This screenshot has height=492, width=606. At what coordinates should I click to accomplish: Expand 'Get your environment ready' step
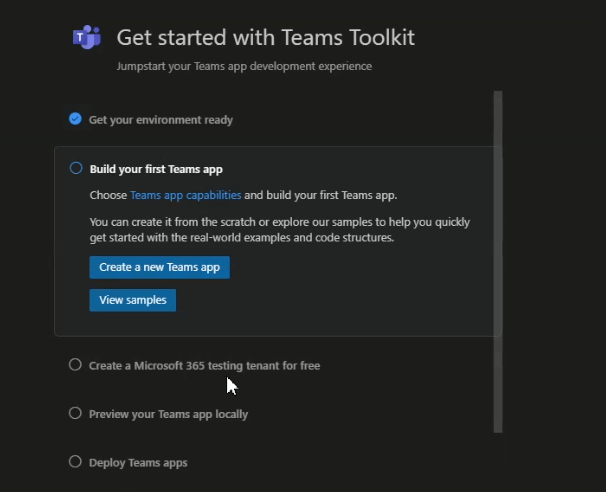click(161, 120)
